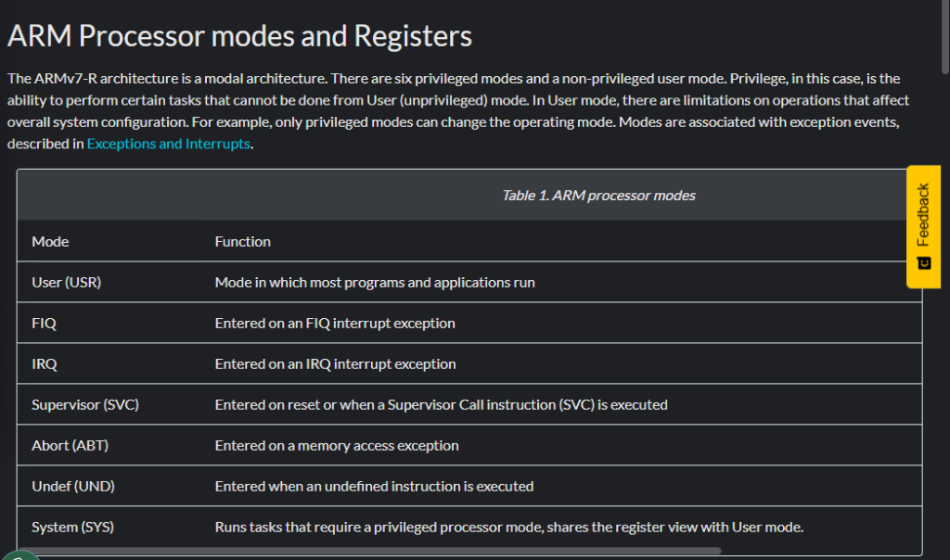Click the Mode column header
950x560 pixels.
click(50, 241)
